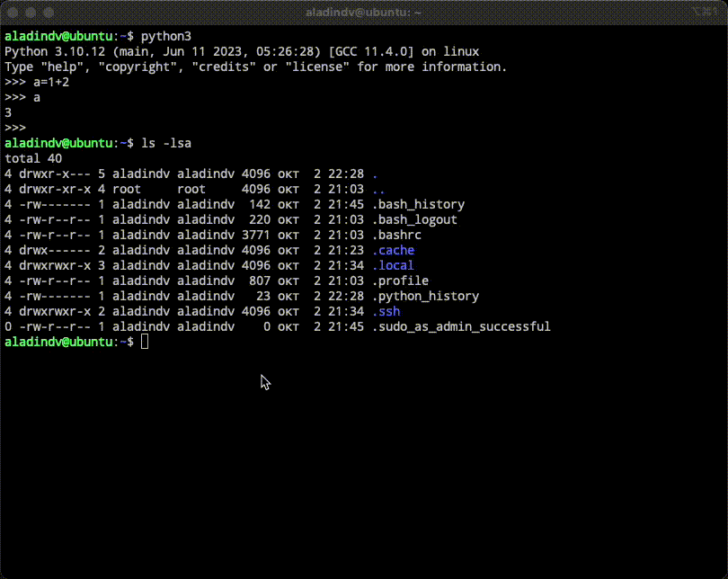Click the .profile file name

click(x=403, y=281)
